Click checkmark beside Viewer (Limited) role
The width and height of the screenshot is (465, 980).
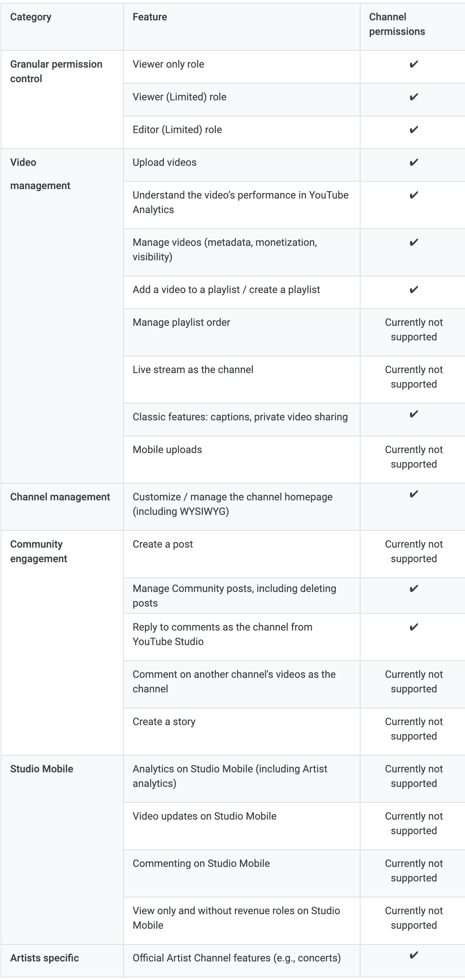click(414, 97)
